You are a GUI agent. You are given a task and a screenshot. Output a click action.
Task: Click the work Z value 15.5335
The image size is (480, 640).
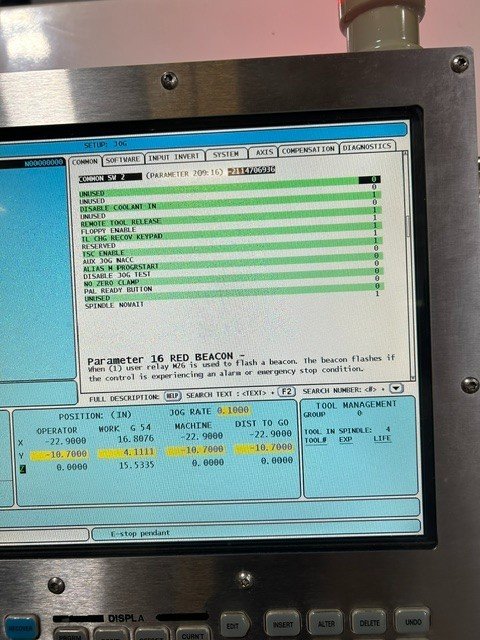[137, 465]
